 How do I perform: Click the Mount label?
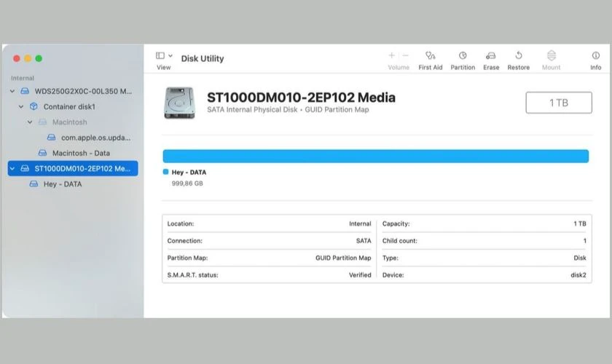click(x=551, y=68)
